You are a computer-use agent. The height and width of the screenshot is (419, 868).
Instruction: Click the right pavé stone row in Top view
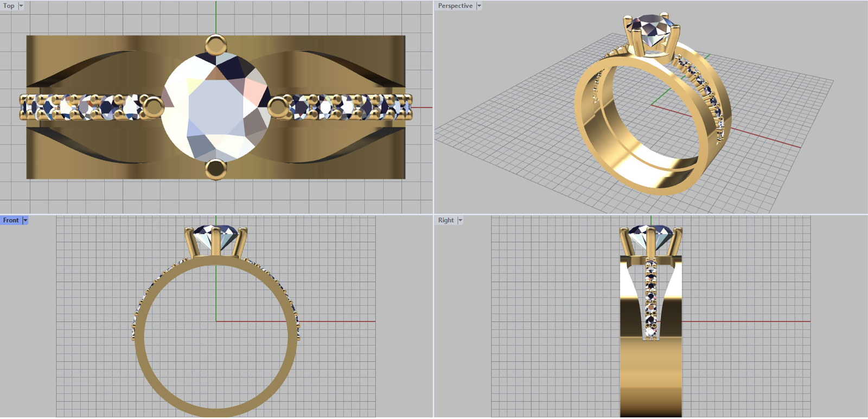347,107
